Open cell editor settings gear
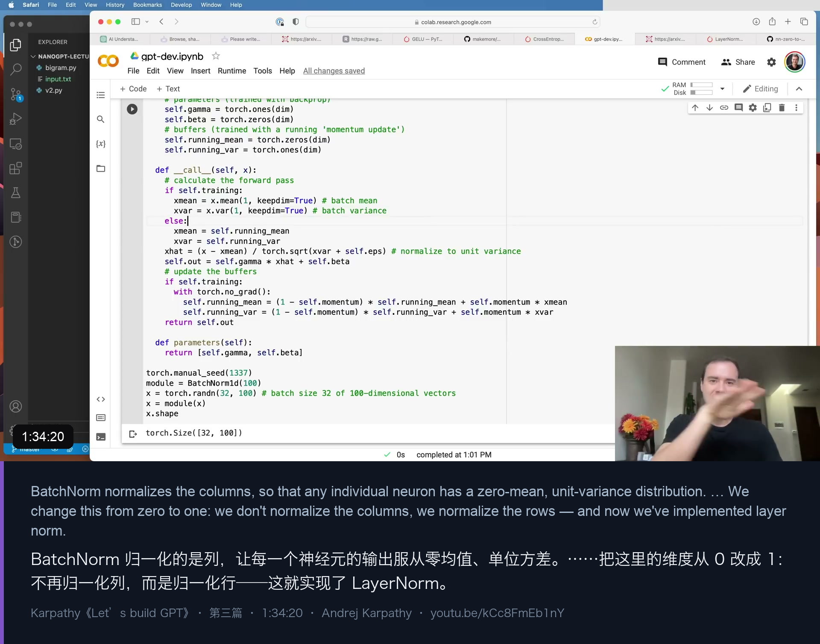820x644 pixels. [753, 108]
